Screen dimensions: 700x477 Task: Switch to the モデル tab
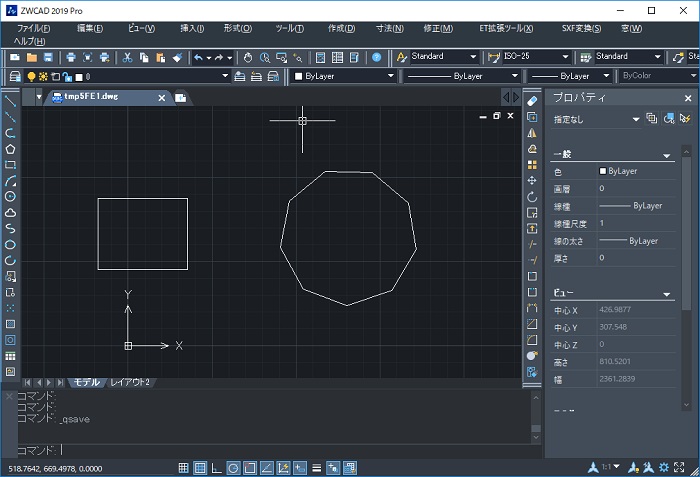point(86,382)
